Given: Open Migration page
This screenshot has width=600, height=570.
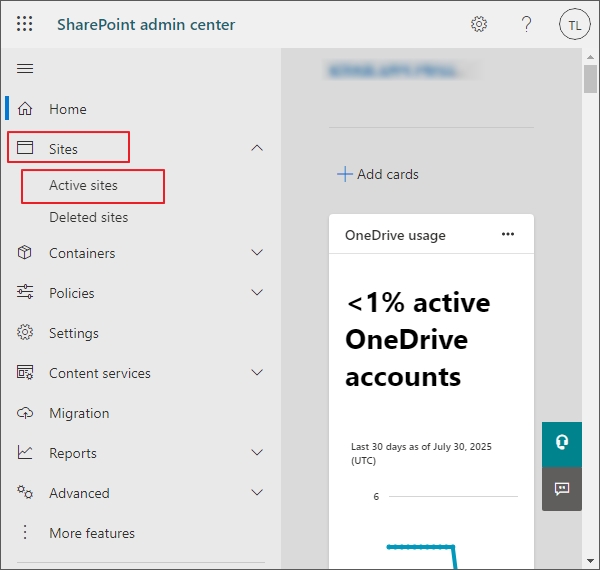Looking at the screenshot, I should point(79,414).
